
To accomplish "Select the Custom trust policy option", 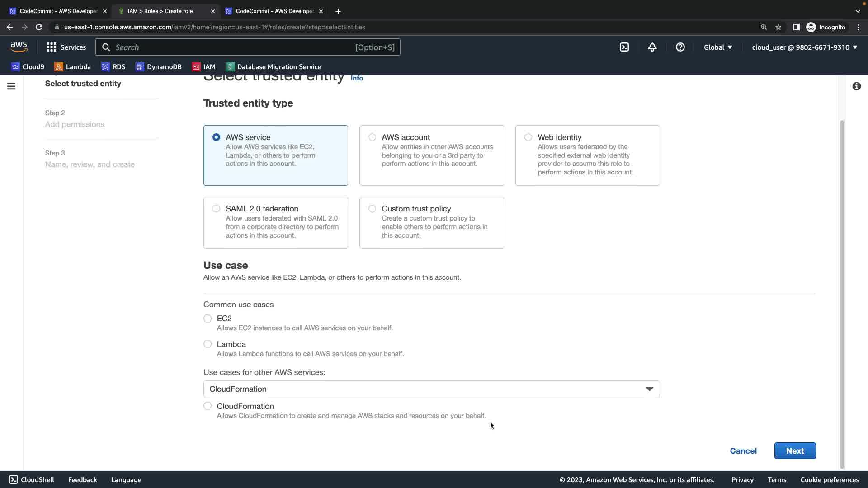I will [x=372, y=209].
